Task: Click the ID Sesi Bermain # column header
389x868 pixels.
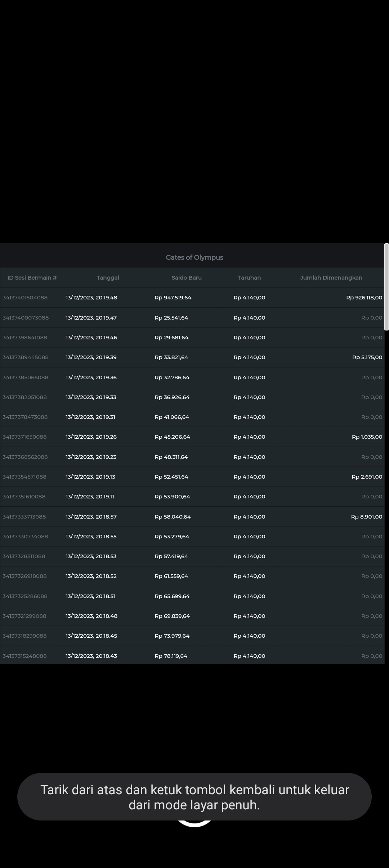Action: (32, 277)
